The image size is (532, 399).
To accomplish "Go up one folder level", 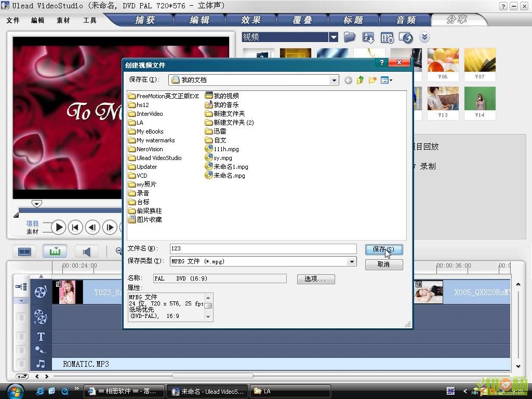I will click(361, 80).
